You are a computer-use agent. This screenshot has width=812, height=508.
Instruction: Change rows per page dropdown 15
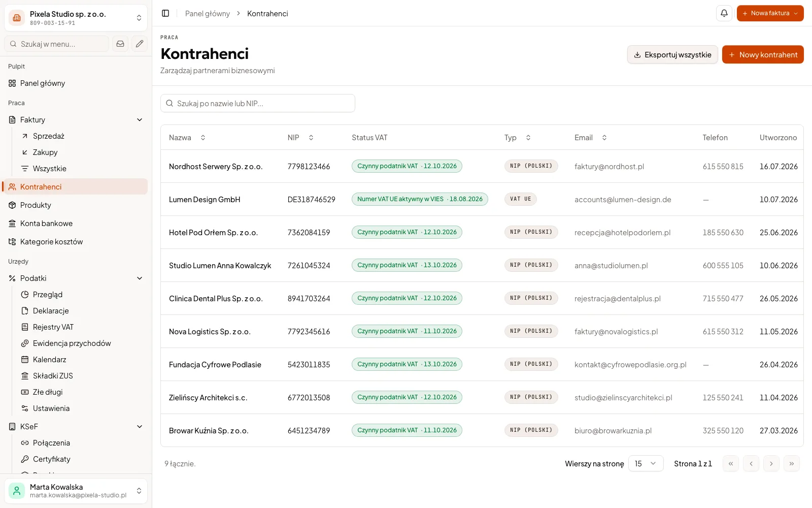point(646,463)
